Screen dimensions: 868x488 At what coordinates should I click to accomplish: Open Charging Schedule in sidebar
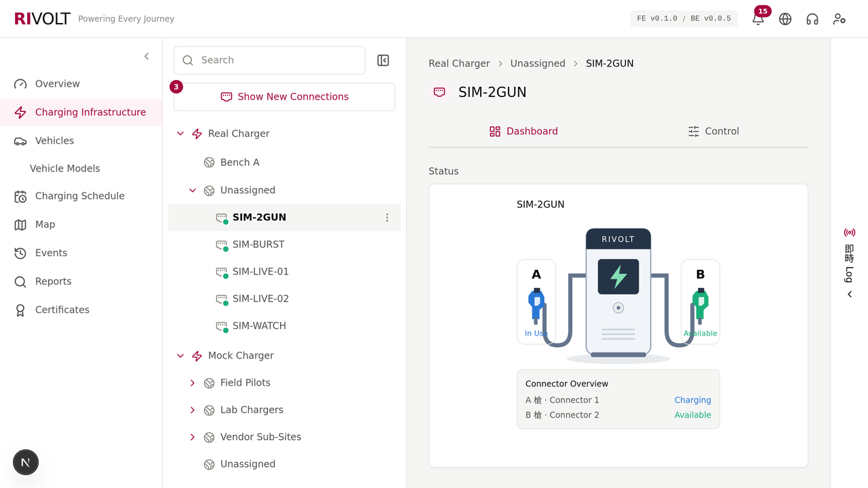(x=81, y=196)
